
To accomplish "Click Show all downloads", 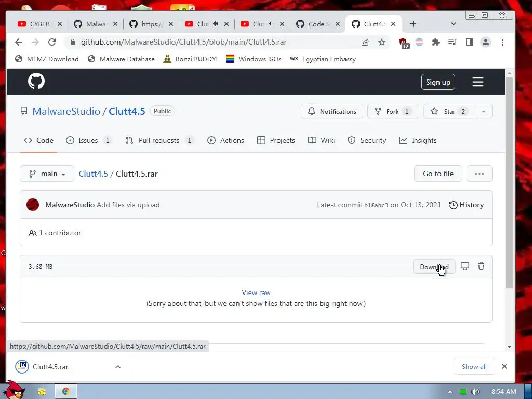I will coord(474,366).
